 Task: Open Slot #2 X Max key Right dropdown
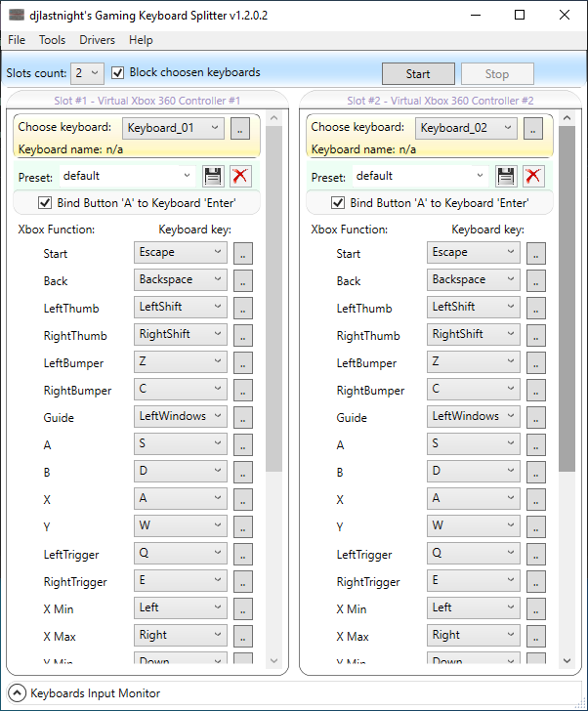pyautogui.click(x=474, y=635)
